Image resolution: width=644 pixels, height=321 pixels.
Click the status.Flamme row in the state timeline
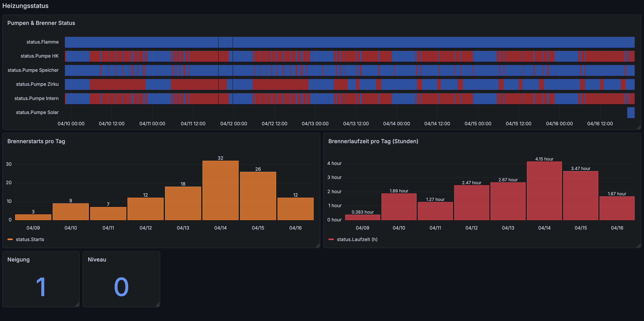pyautogui.click(x=350, y=42)
